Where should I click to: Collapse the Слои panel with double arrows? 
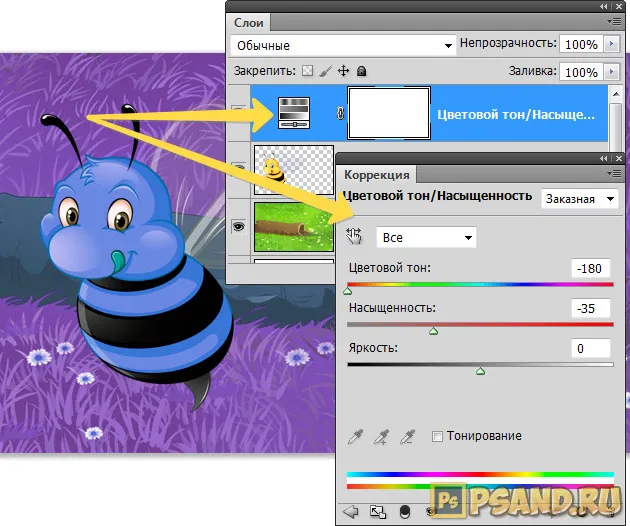pos(603,6)
